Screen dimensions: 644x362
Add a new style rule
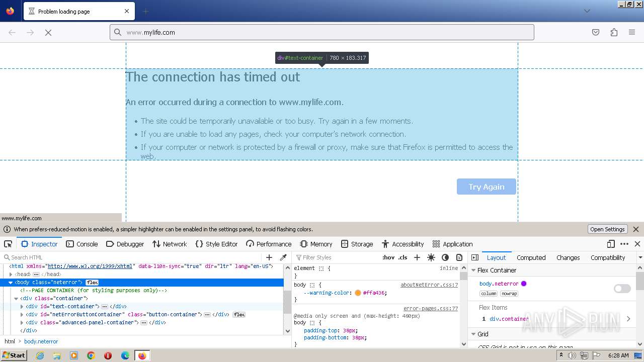click(417, 257)
